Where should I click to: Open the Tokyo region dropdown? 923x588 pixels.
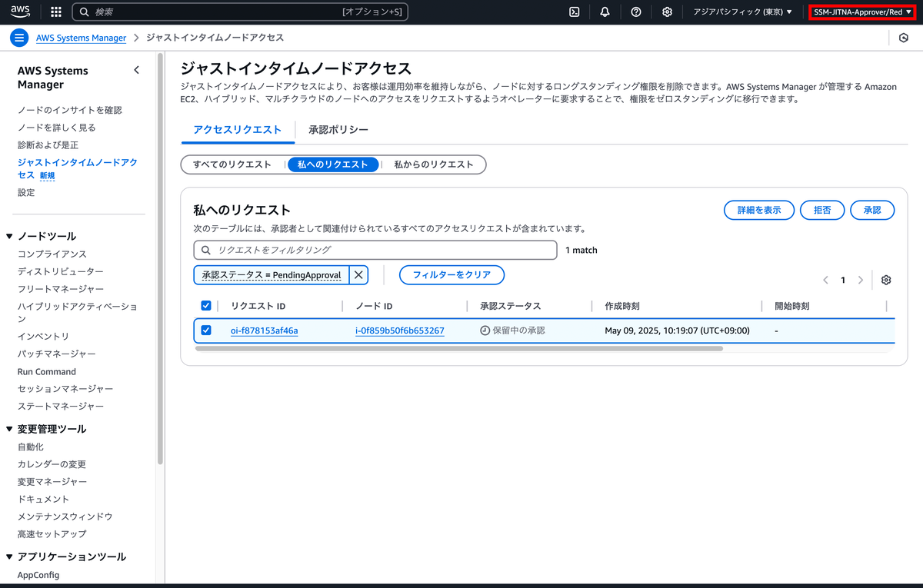[x=742, y=12]
